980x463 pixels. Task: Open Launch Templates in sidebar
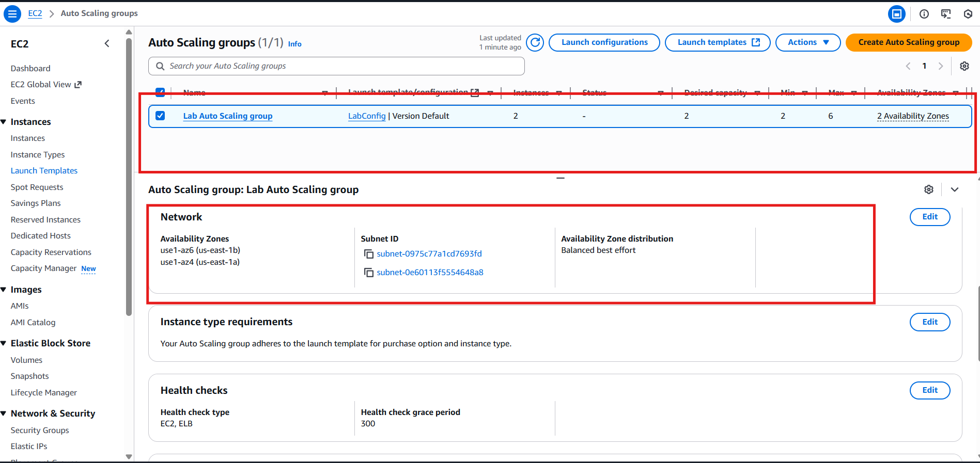[44, 171]
